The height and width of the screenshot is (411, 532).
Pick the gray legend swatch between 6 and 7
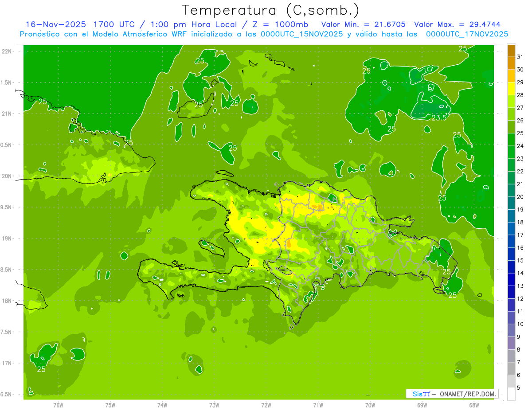click(x=511, y=368)
